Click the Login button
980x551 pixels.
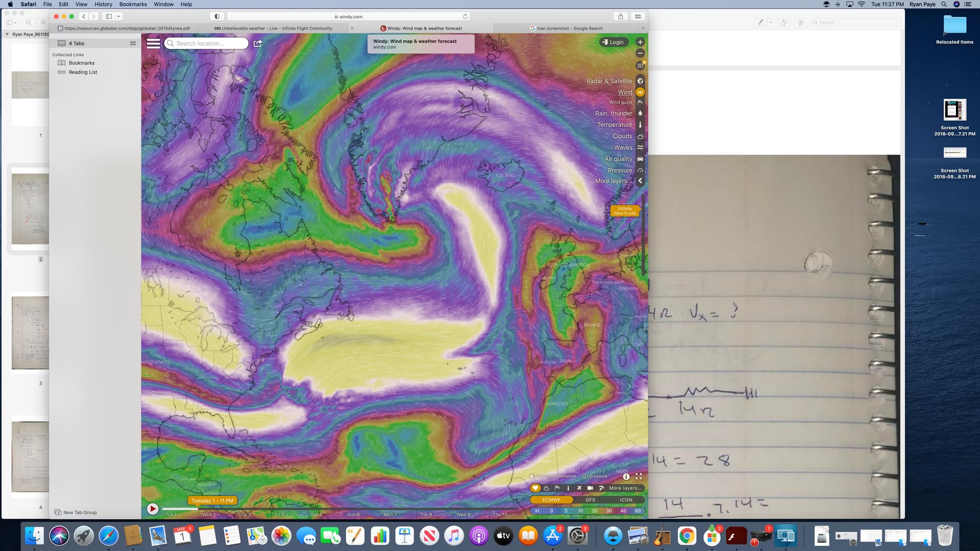point(613,42)
